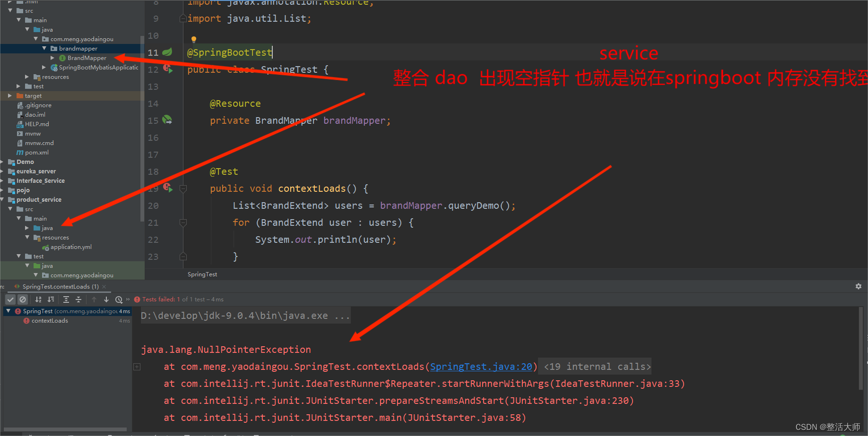This screenshot has width=868, height=436.
Task: Sort test results alphabetically
Action: pyautogui.click(x=38, y=299)
